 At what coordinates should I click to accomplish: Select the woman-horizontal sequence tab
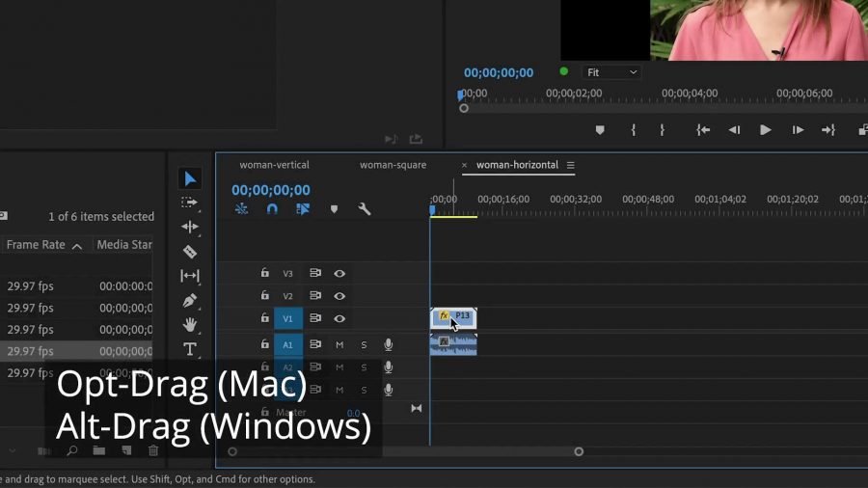(x=517, y=165)
